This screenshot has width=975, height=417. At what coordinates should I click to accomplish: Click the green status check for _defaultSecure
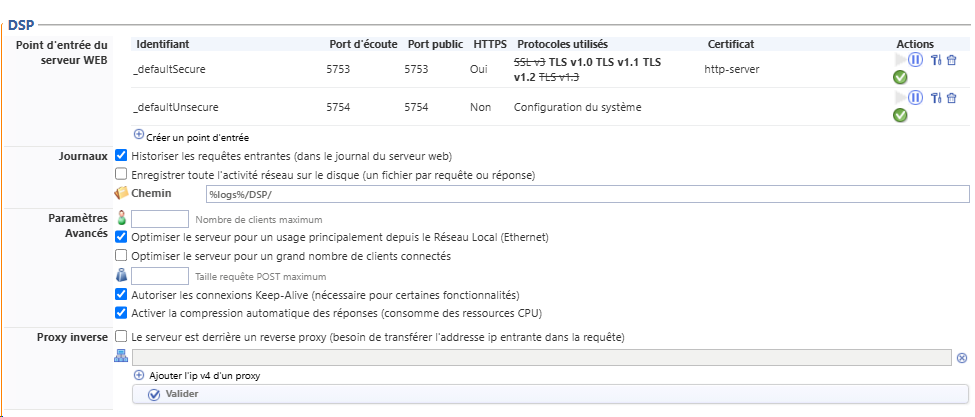click(x=900, y=77)
